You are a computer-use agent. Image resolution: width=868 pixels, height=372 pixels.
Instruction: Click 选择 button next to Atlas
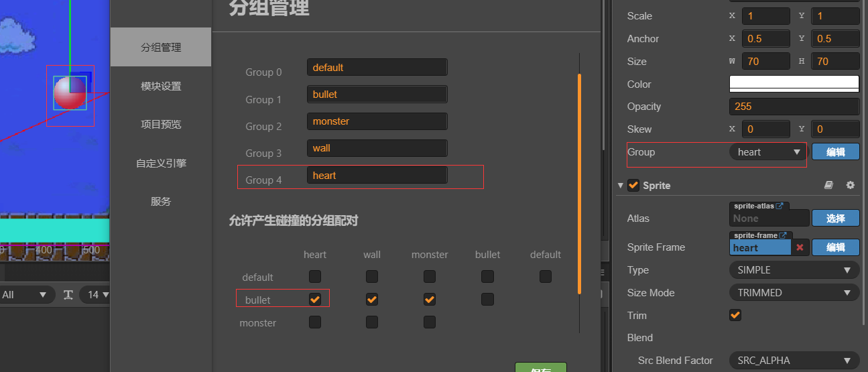click(x=836, y=218)
